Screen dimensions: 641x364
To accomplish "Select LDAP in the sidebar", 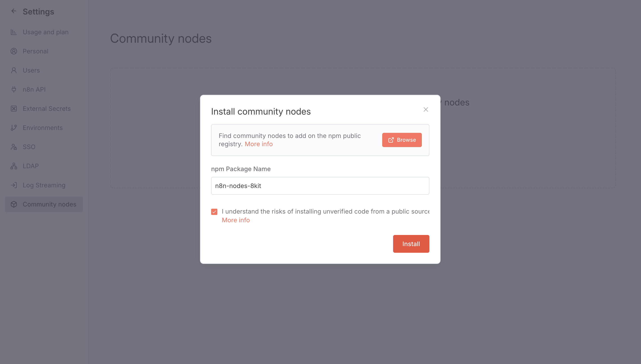I will (x=44, y=166).
